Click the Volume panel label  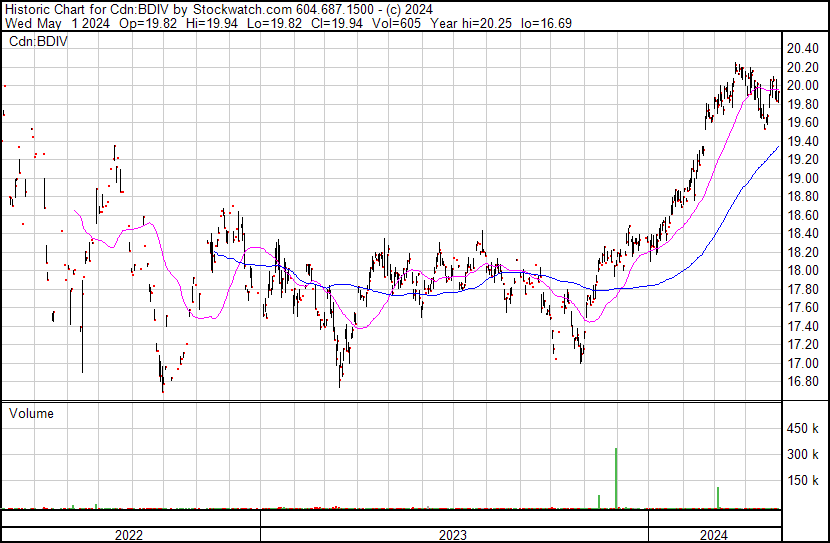[x=31, y=413]
